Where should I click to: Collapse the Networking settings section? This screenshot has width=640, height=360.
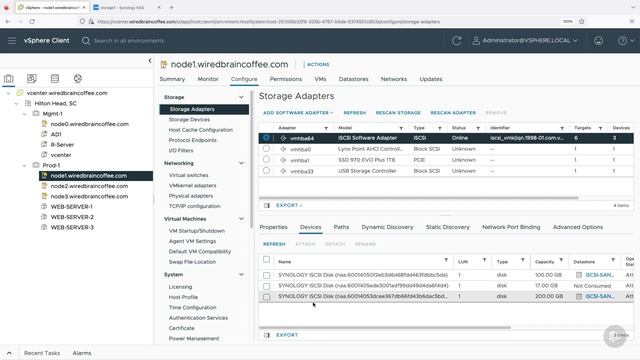coord(241,163)
